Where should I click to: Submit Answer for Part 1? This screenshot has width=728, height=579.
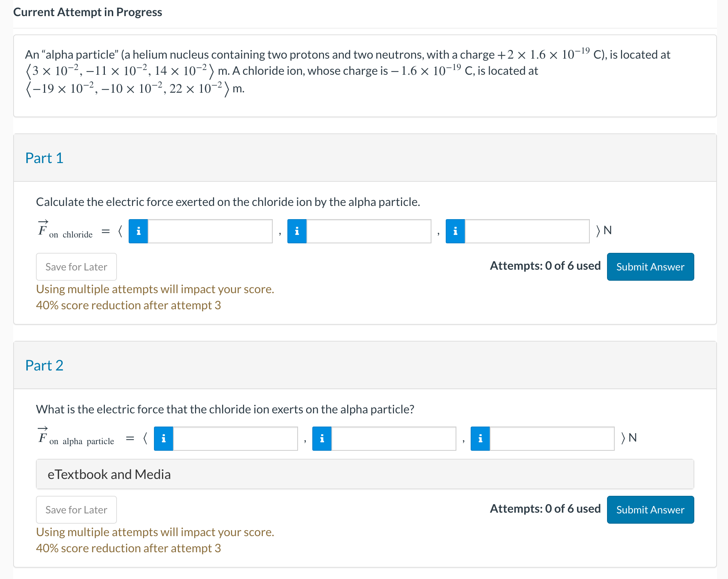pos(650,267)
